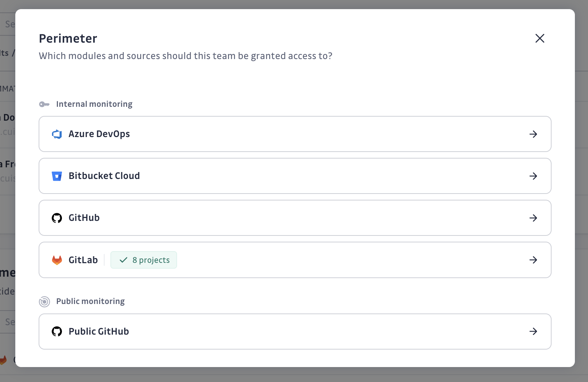
Task: Click the checkmark in the 8 projects badge
Action: pyautogui.click(x=124, y=260)
